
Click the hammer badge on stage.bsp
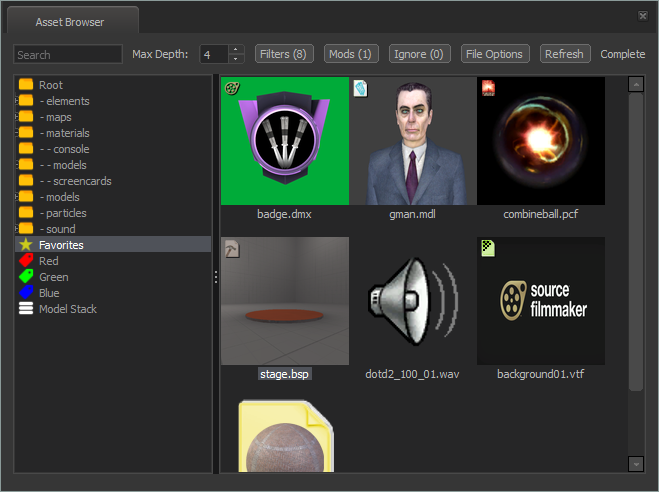pyautogui.click(x=232, y=249)
